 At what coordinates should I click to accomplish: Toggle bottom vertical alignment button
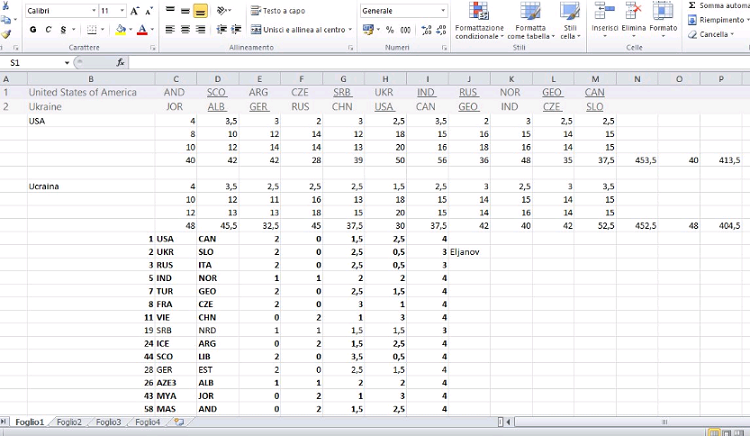(200, 10)
